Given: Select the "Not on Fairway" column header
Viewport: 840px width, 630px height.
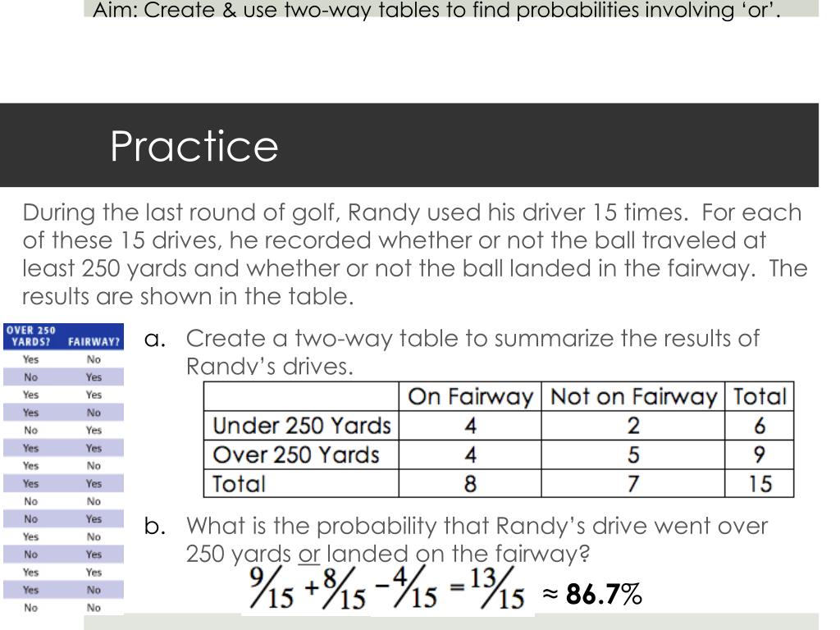Looking at the screenshot, I should click(x=633, y=397).
